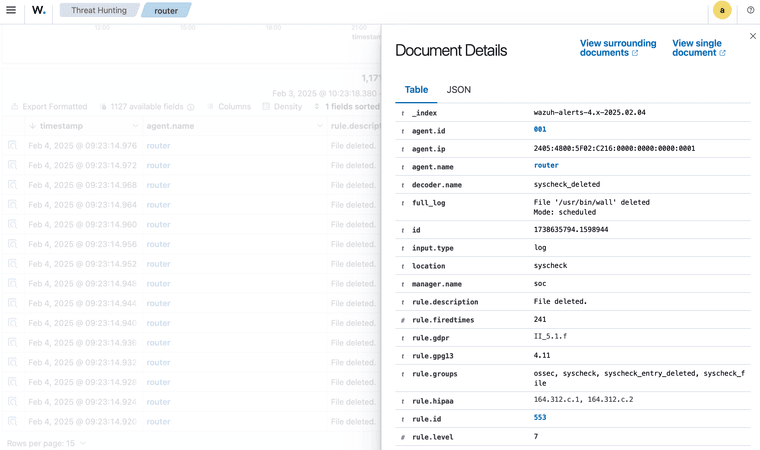Select rule.hipaa value 164.312.c.1
This screenshot has height=450, width=760.
558,400
